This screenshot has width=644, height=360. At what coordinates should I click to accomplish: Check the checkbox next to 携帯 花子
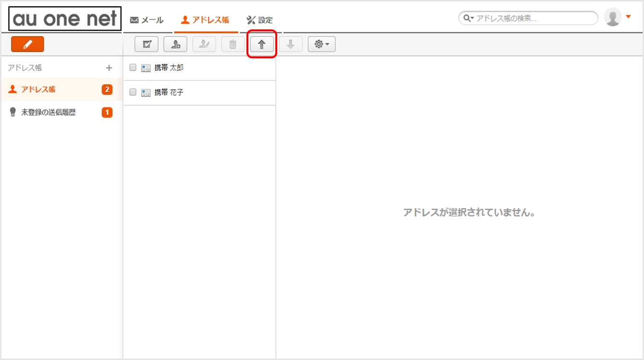pos(133,93)
